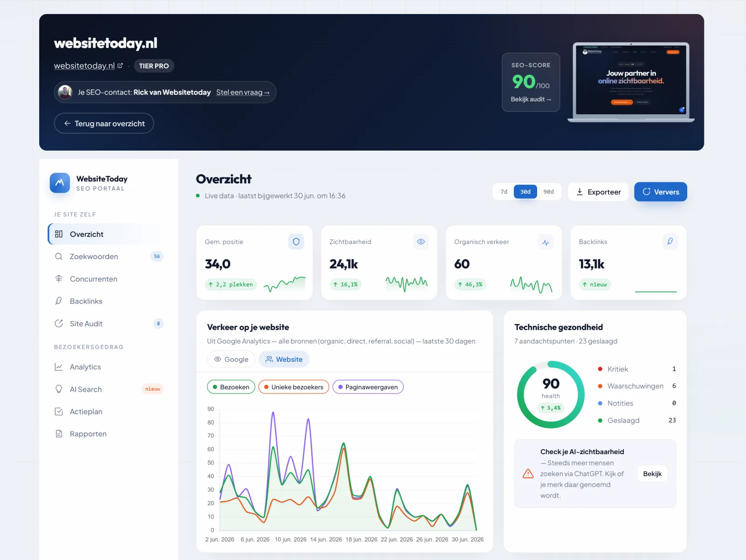Click the warning triangle in AI-zichtbaarheid notice
This screenshot has width=746, height=560.
pos(528,474)
